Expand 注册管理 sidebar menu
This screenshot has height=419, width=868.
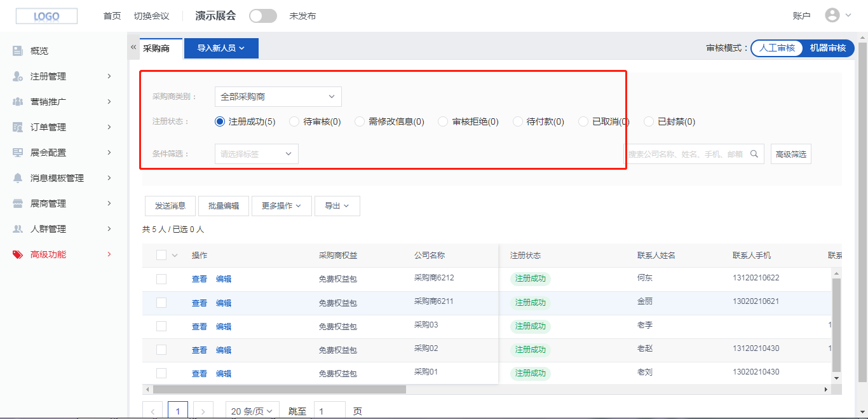pyautogui.click(x=109, y=76)
